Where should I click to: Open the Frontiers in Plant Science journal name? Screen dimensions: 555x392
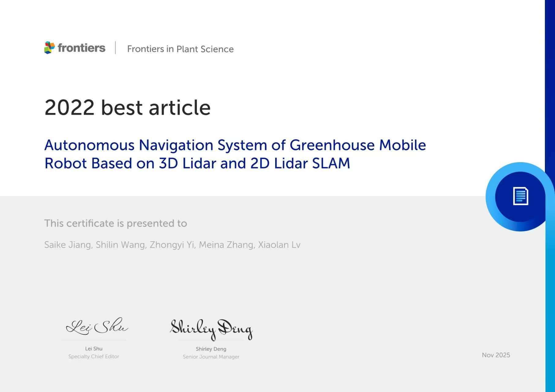click(180, 49)
